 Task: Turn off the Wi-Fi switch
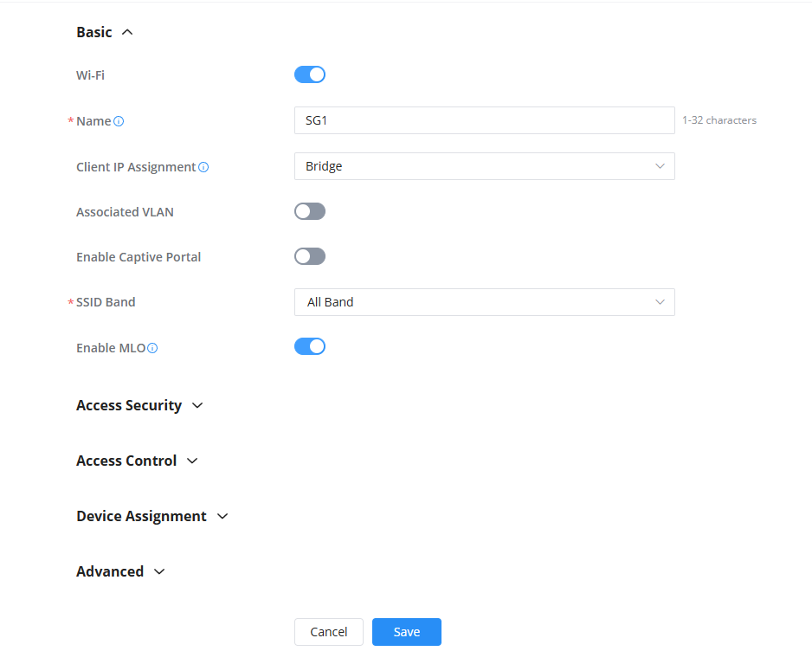pos(310,74)
